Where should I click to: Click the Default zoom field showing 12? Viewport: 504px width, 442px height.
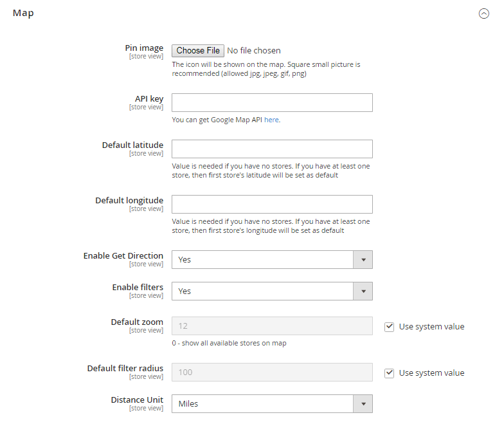272,326
